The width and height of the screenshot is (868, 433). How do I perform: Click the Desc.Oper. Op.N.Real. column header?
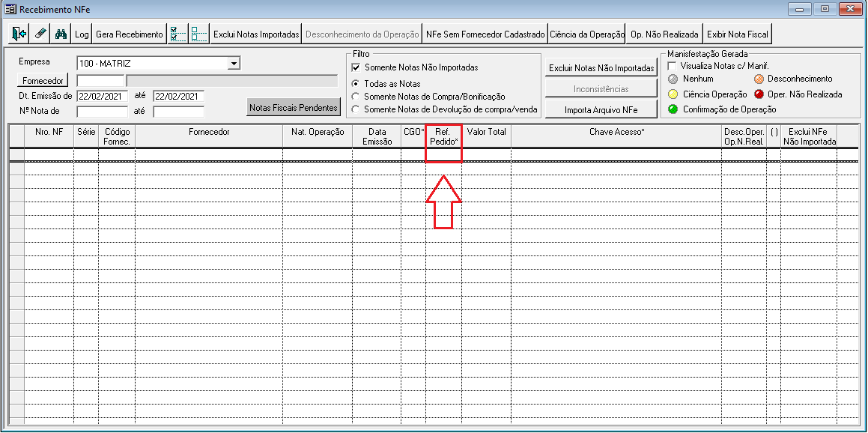(x=744, y=137)
